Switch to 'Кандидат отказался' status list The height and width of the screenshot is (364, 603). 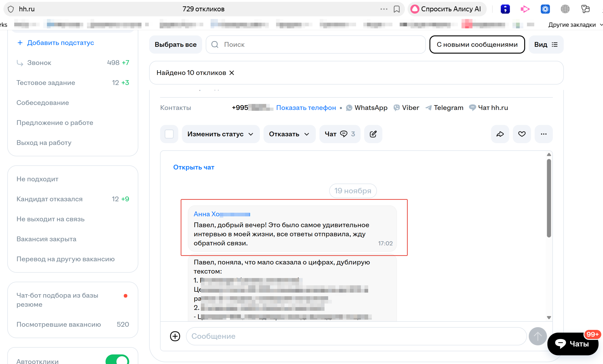(49, 199)
